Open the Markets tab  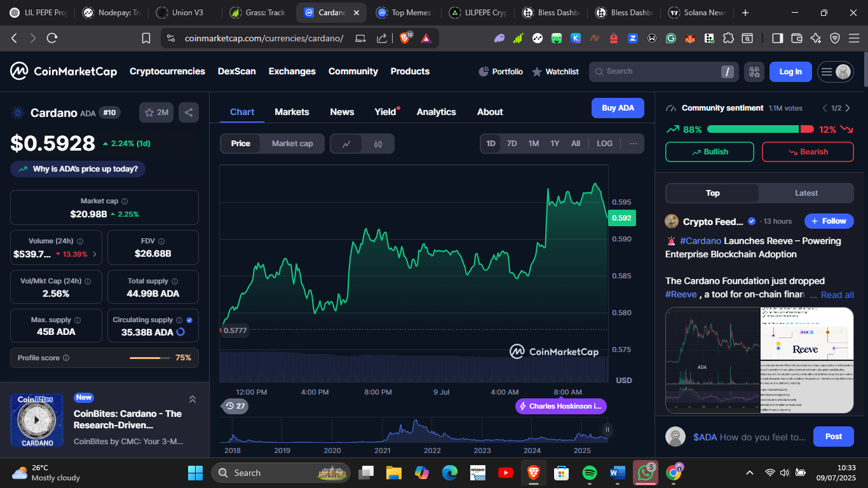292,112
